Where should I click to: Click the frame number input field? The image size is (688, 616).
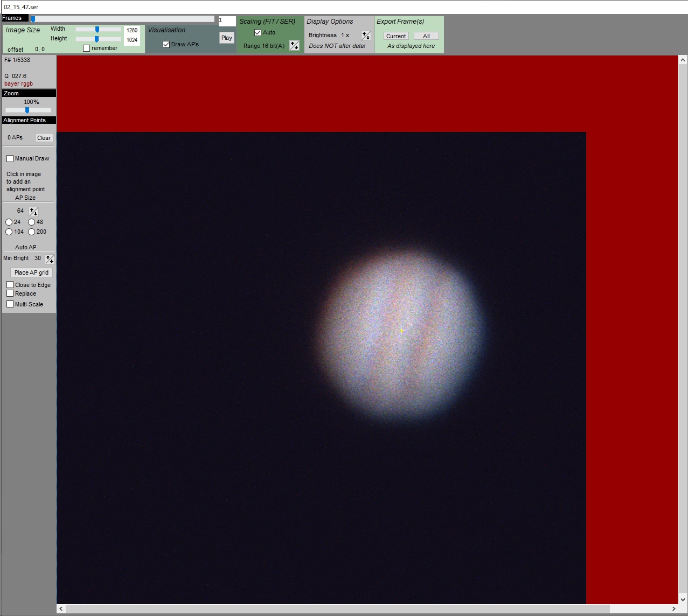(x=227, y=20)
